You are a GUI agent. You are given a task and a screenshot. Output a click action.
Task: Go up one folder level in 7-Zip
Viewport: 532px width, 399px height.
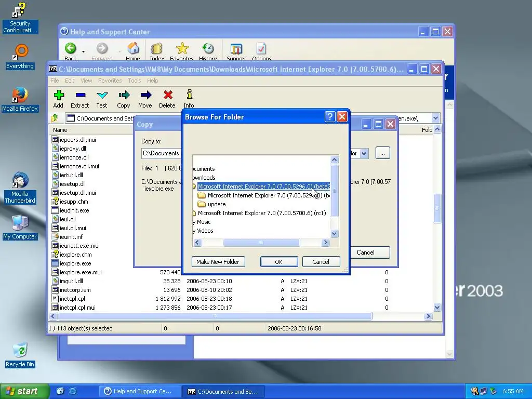click(x=54, y=118)
